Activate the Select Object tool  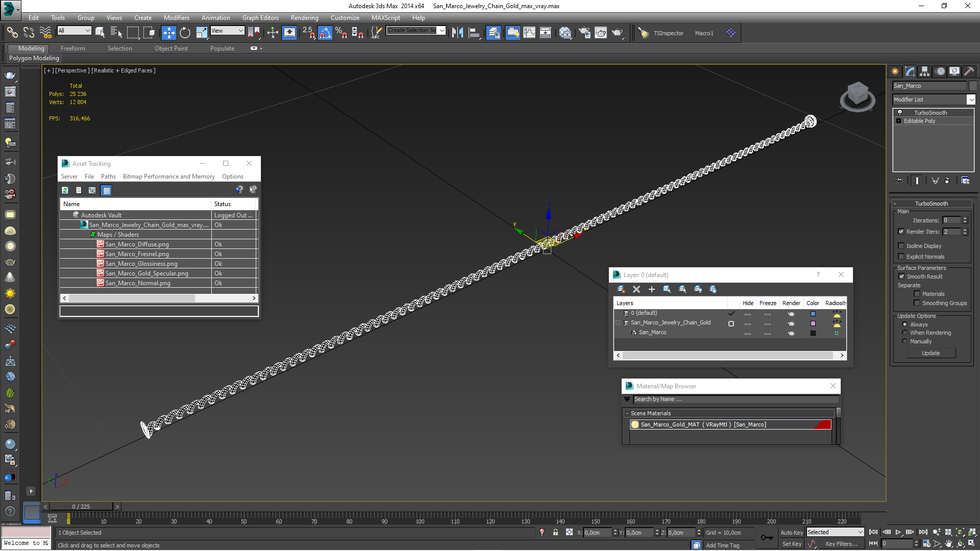[100, 33]
